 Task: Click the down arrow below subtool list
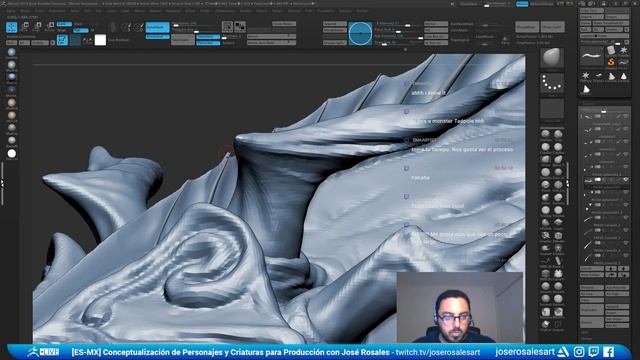tap(623, 269)
